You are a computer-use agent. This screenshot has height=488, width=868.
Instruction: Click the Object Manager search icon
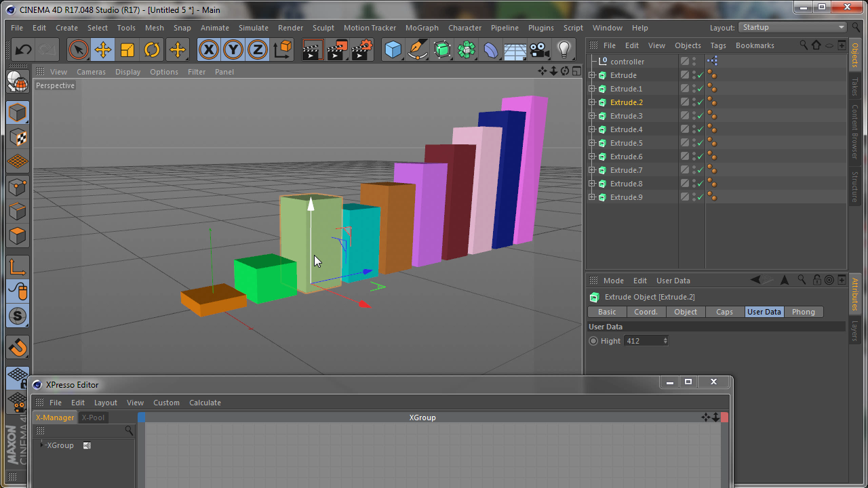point(804,45)
